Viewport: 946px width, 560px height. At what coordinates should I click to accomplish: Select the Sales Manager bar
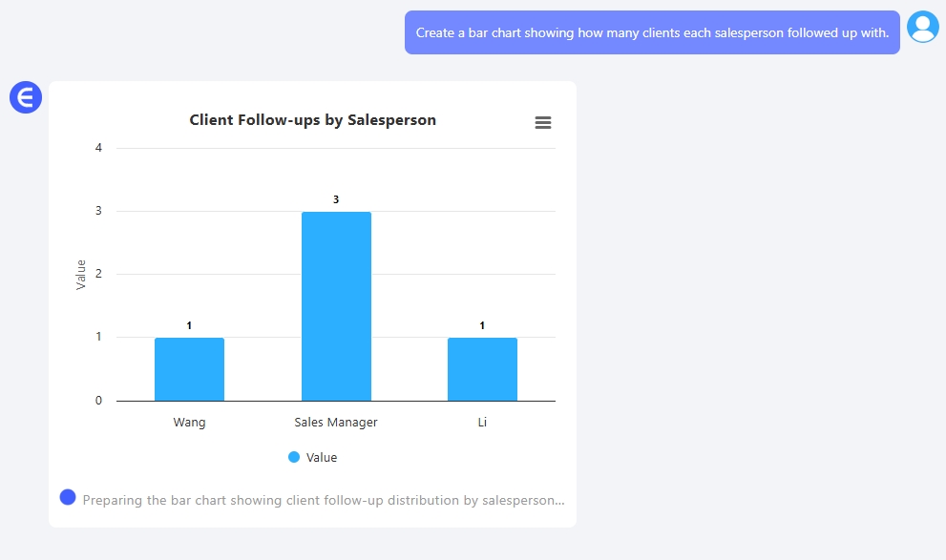pyautogui.click(x=336, y=306)
